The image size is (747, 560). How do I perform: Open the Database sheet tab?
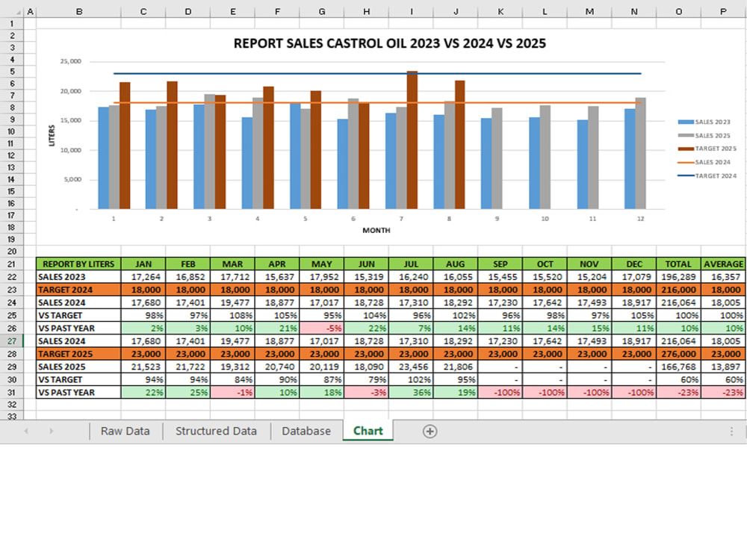click(306, 431)
